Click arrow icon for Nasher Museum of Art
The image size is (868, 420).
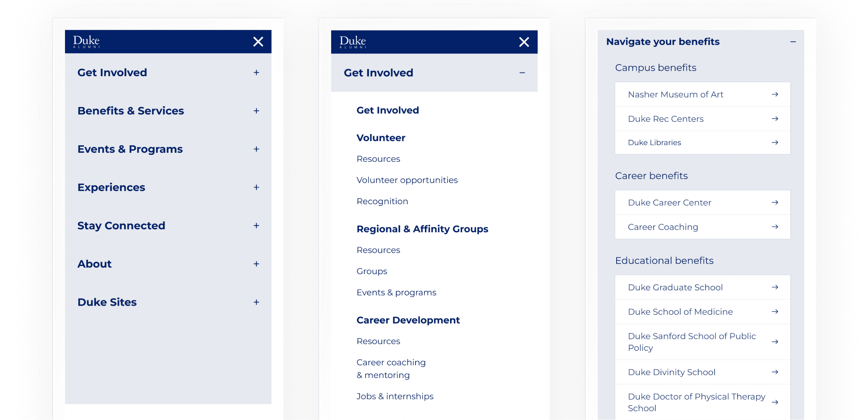(x=775, y=94)
